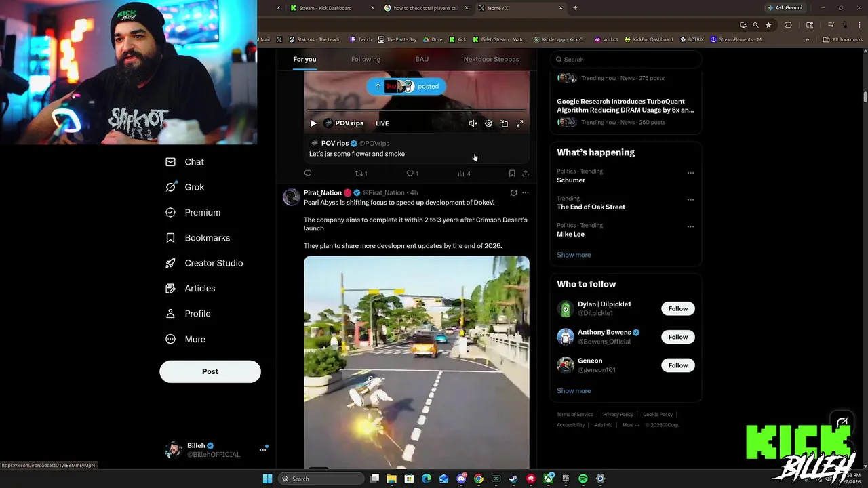Viewport: 868px width, 488px height.
Task: Play the POV rips live broadcast
Action: click(x=313, y=123)
